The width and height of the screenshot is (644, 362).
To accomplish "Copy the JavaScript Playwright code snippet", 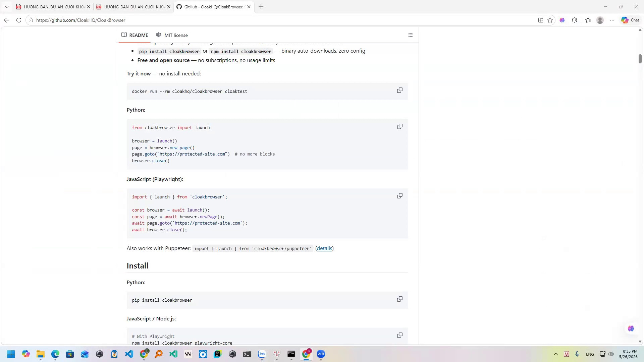I will 400,196.
